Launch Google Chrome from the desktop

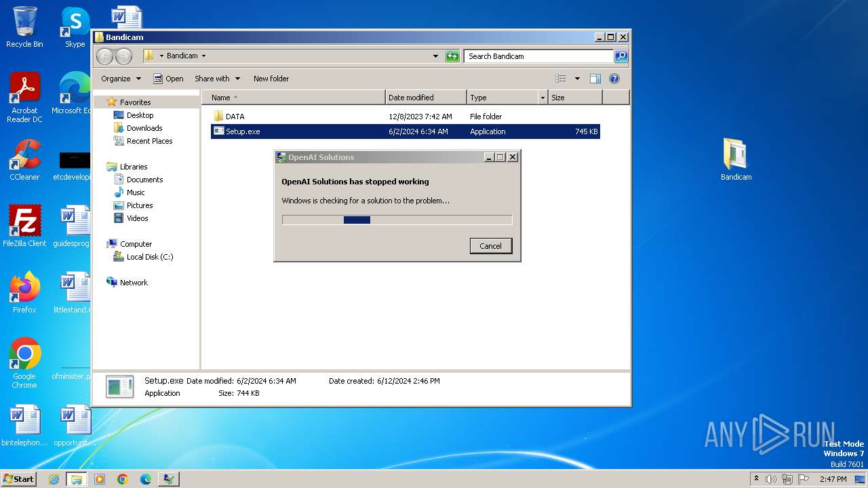[x=24, y=363]
